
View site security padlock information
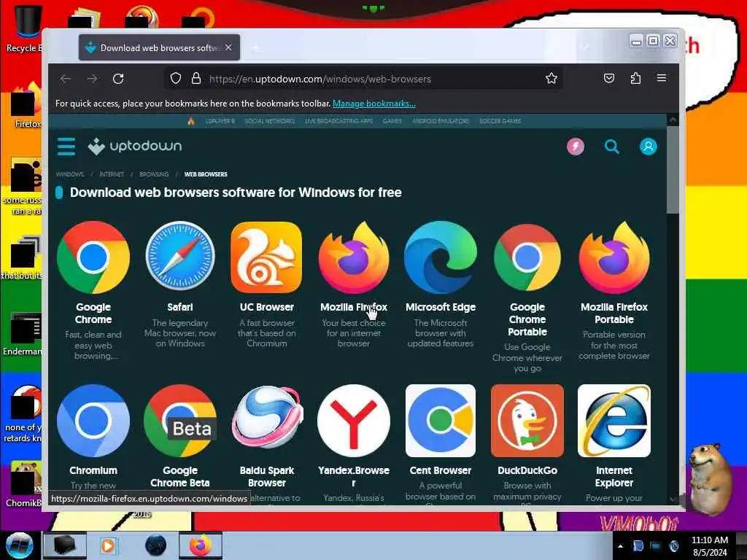tap(196, 79)
